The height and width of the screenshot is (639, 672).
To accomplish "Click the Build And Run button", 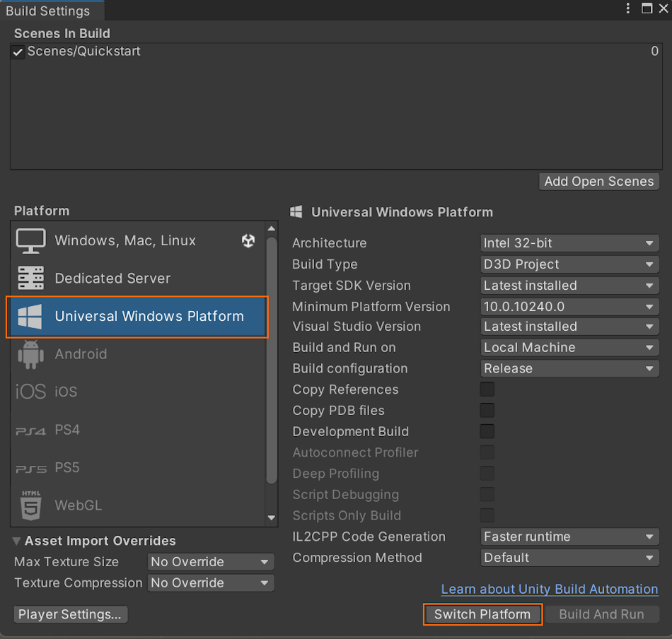I will point(602,614).
